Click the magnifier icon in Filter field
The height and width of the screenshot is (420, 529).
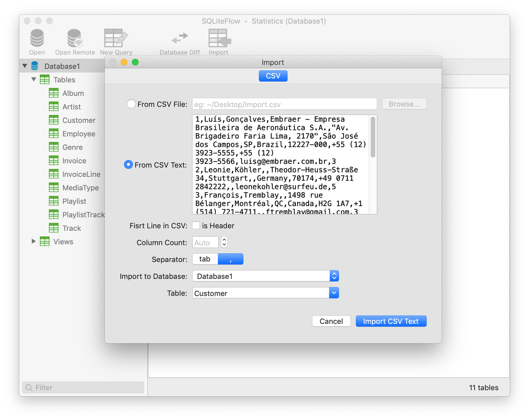click(29, 387)
